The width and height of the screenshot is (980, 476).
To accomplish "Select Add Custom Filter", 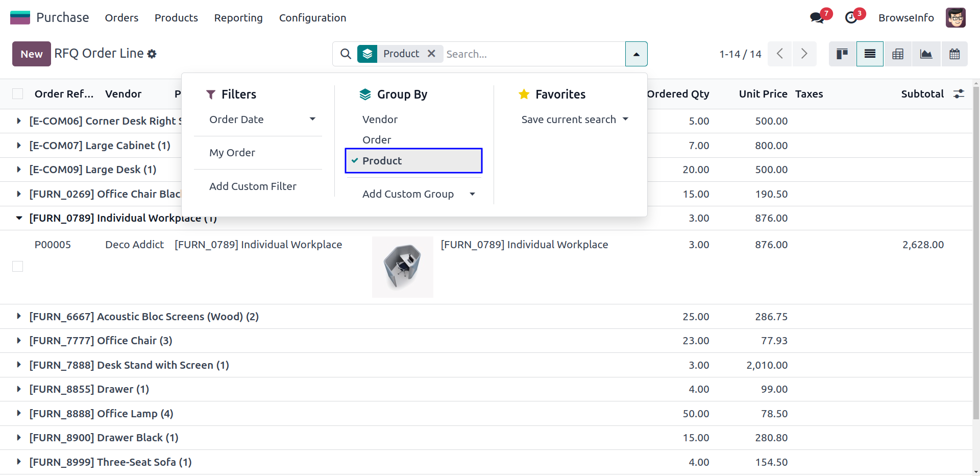I will click(253, 186).
